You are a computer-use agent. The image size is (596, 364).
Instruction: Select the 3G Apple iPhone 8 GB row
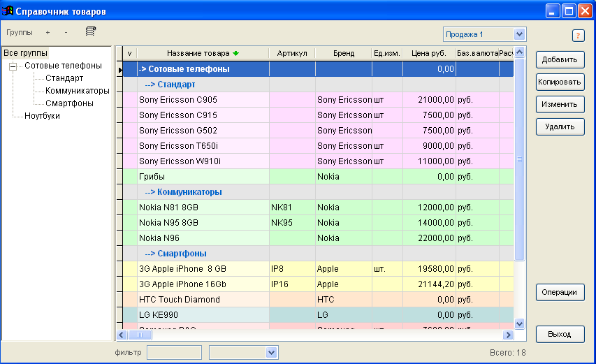(318, 269)
